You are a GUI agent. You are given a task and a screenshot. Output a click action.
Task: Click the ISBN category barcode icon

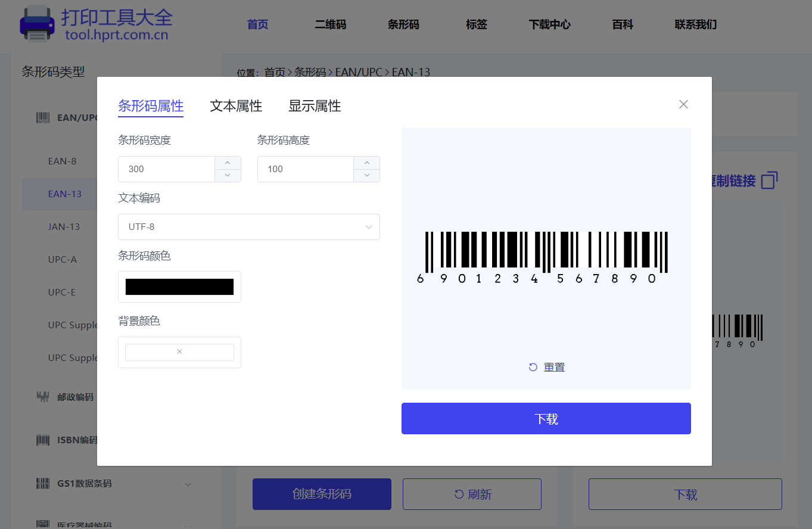point(43,440)
